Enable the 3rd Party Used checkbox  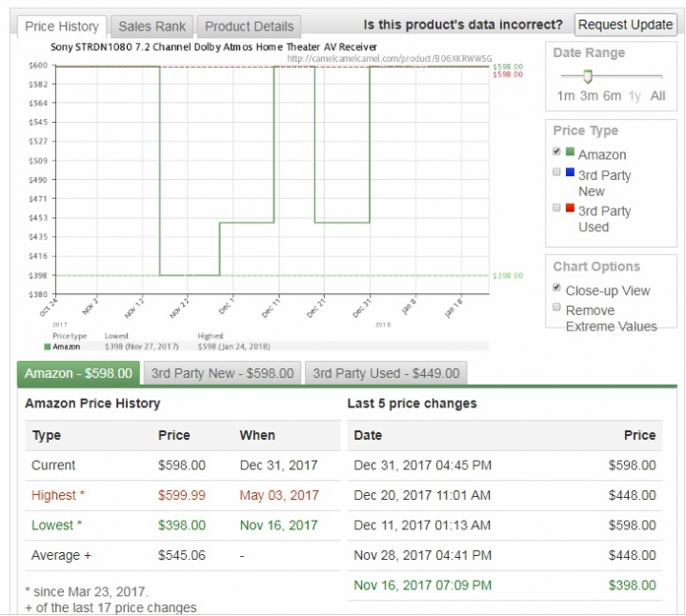click(556, 208)
